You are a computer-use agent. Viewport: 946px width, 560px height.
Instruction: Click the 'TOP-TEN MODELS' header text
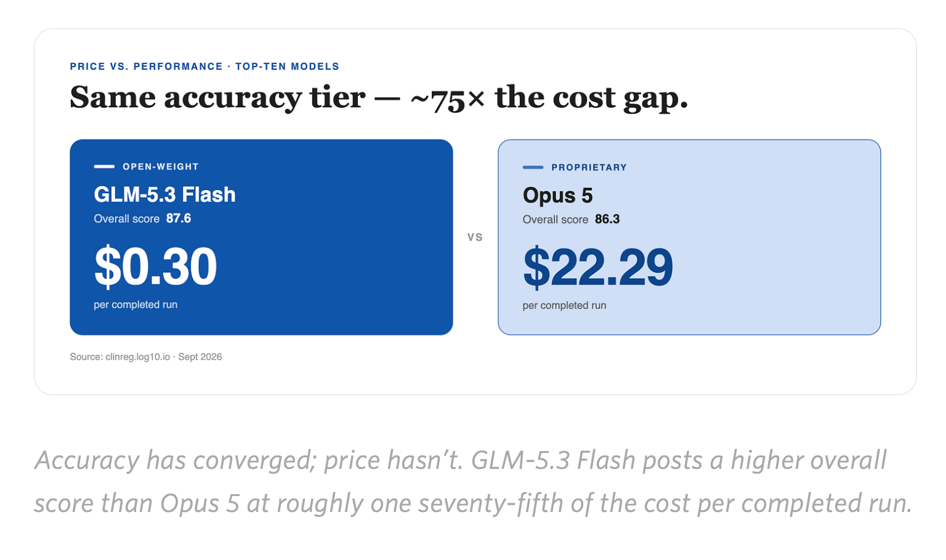(x=287, y=66)
